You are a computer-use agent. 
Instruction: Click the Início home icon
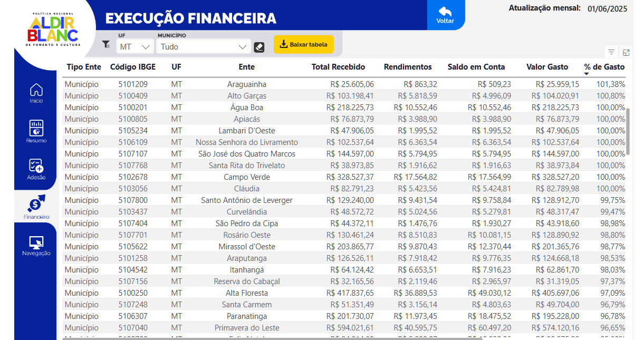[36, 90]
